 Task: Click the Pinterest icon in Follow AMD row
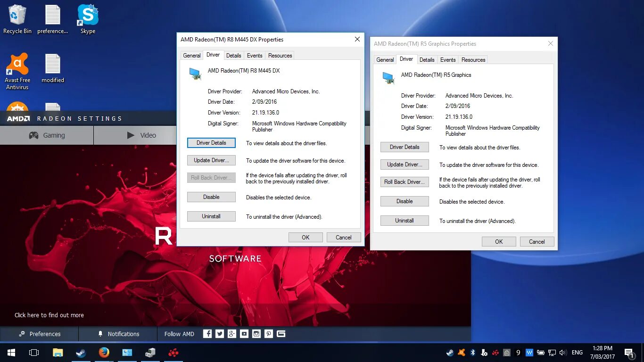[x=269, y=334]
